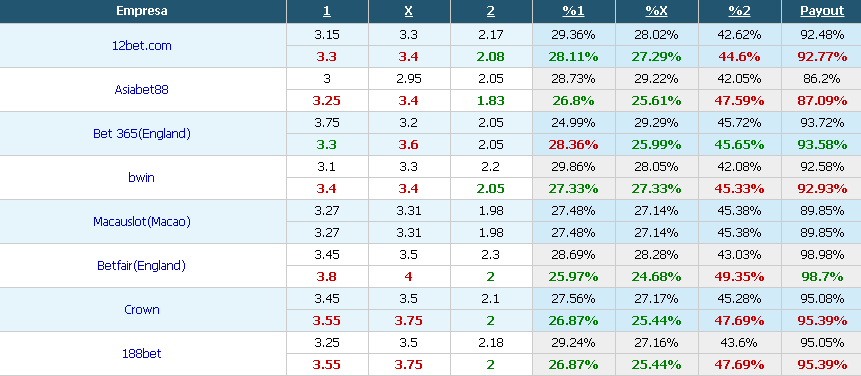Click the Crown bookmaker link
861x376 pixels.
pyautogui.click(x=142, y=309)
